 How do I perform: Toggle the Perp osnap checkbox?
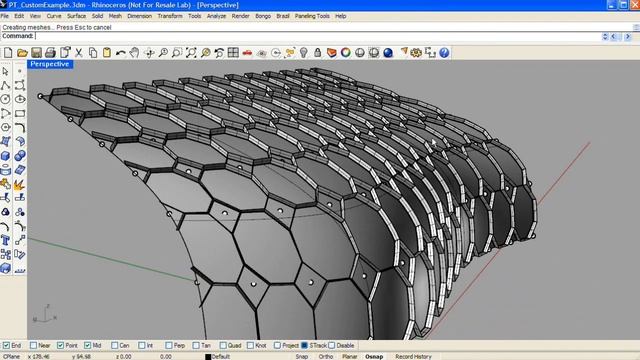[169, 345]
